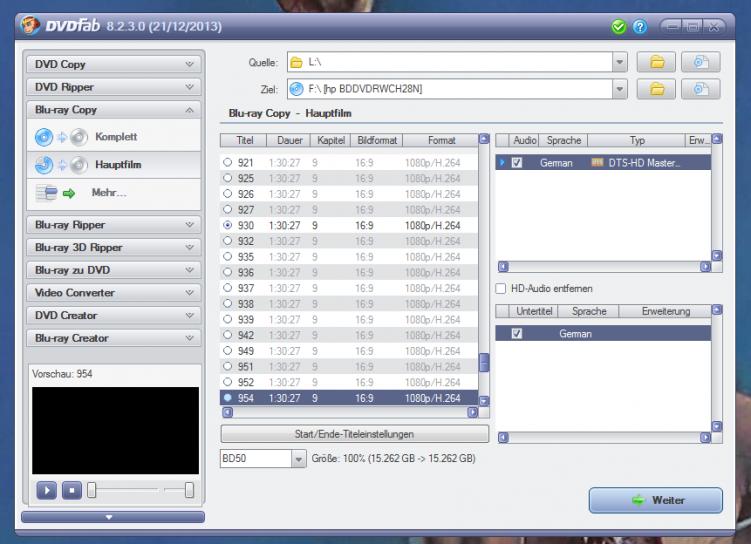Screen dimensions: 751x544
Task: Open help via the blue question mark icon
Action: tap(640, 27)
